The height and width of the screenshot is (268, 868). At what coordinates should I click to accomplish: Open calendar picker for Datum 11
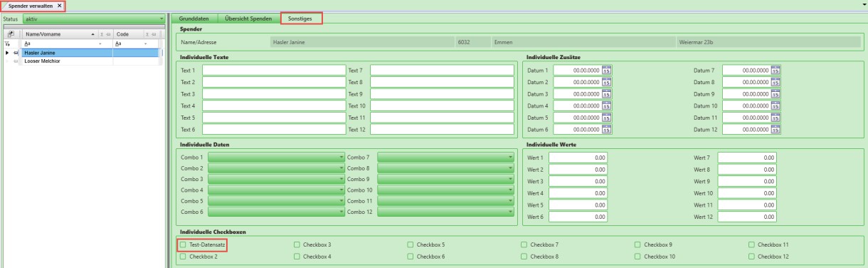[776, 118]
